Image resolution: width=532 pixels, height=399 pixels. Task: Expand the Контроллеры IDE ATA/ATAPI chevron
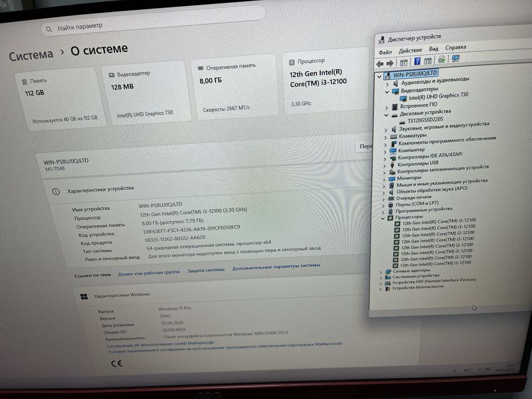point(385,159)
